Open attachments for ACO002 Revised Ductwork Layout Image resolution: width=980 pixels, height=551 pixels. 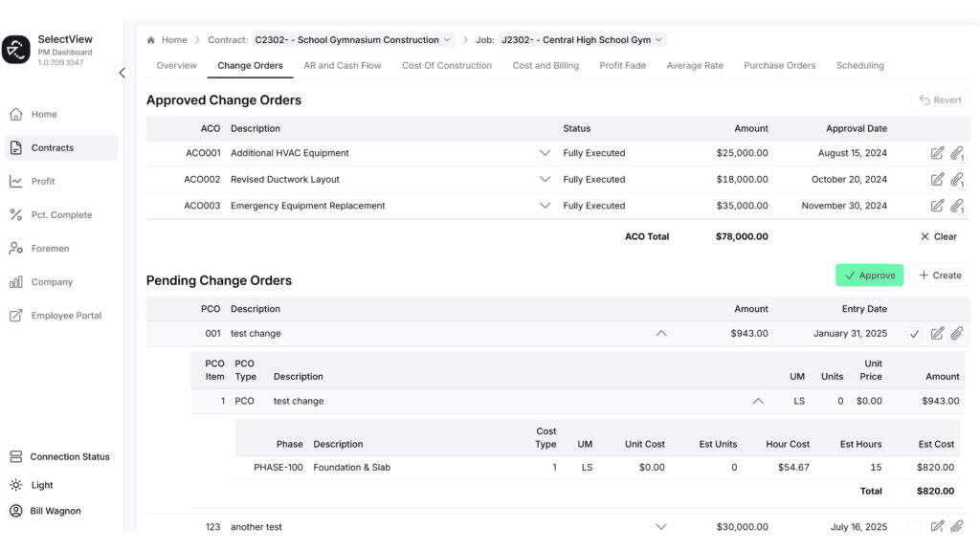point(957,179)
